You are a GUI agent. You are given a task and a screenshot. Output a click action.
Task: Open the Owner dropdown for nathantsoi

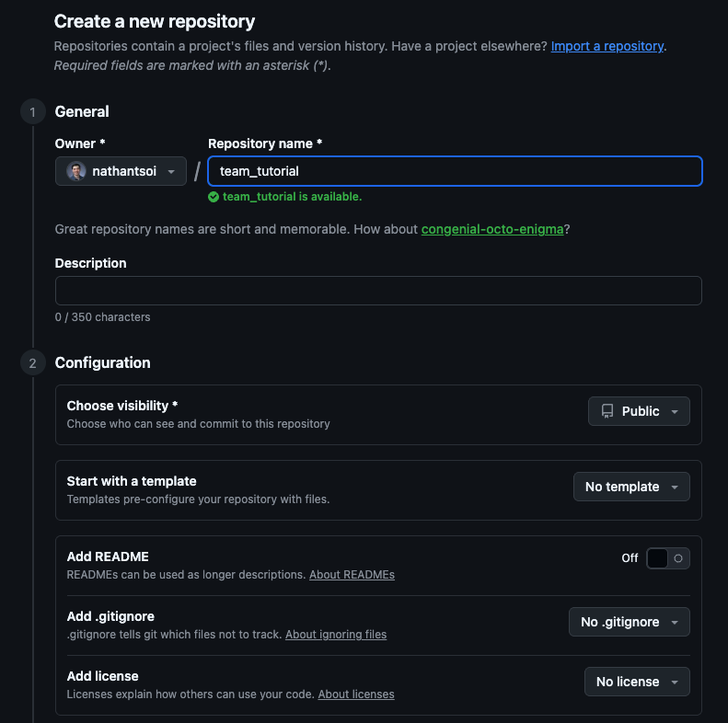pos(121,171)
